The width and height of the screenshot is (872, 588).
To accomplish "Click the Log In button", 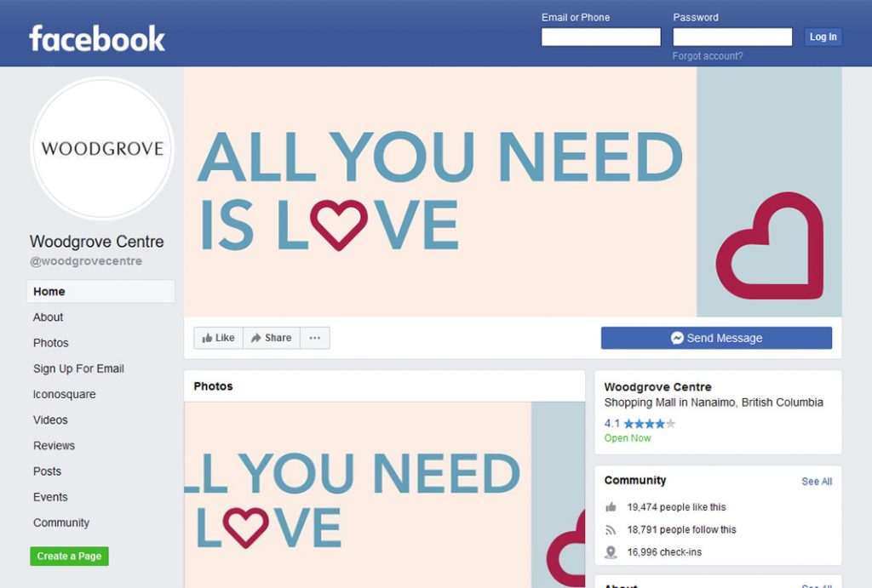I will 823,37.
